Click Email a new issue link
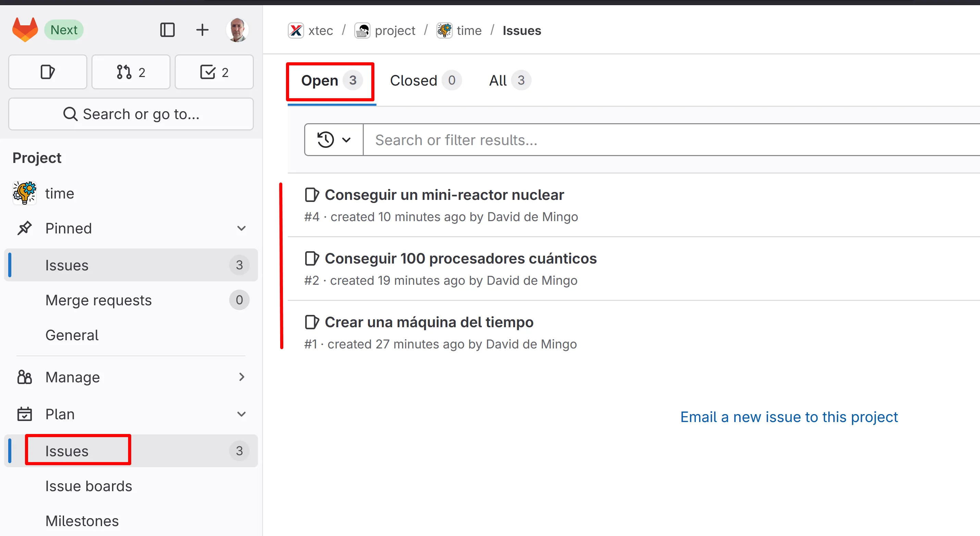 click(x=789, y=417)
